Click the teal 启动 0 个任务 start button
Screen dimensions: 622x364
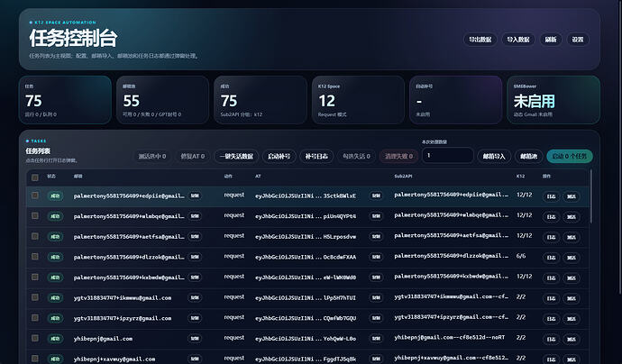click(x=570, y=156)
